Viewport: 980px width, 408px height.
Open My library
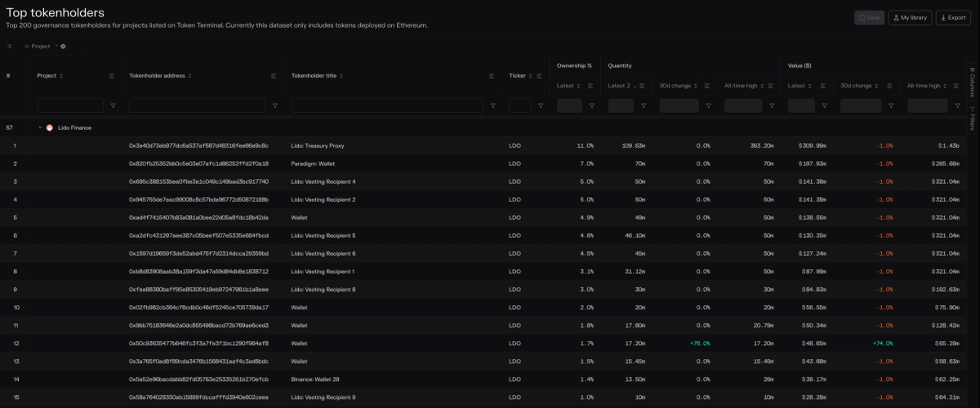coord(910,17)
